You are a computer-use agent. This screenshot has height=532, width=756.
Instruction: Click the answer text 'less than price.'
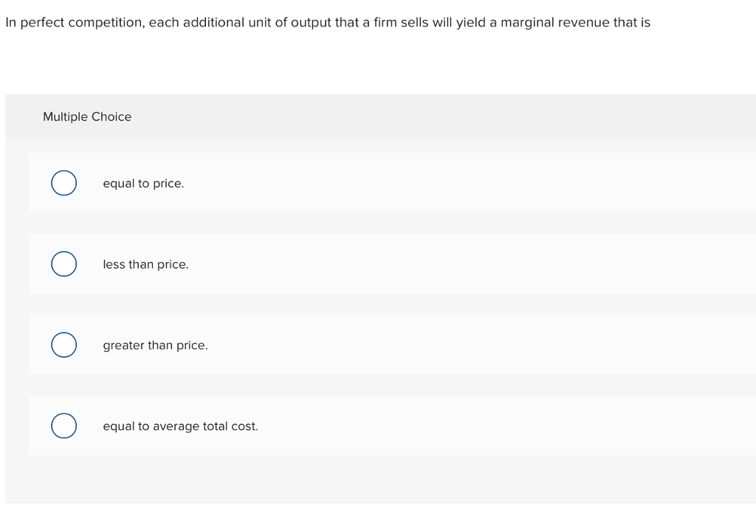[145, 264]
